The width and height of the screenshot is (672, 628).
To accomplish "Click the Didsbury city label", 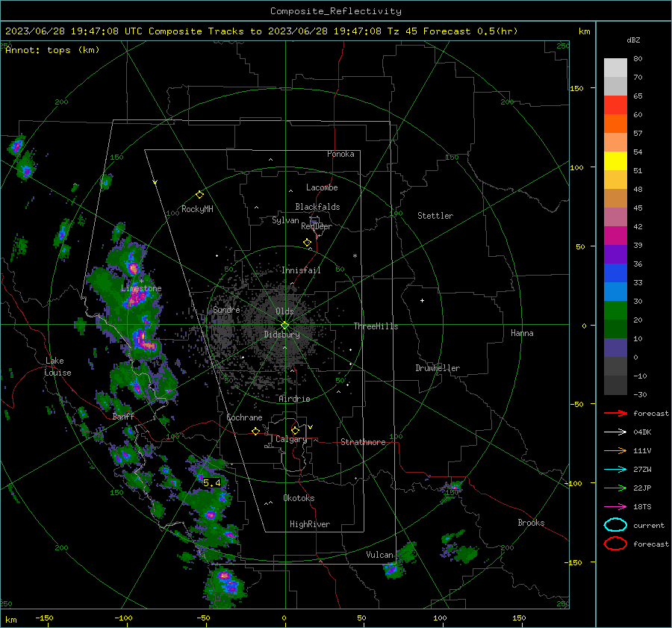I will (281, 335).
